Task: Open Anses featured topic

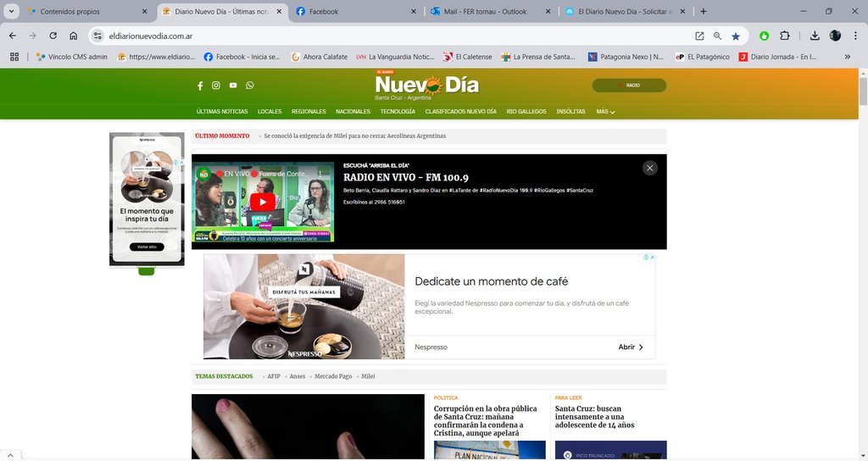Action: (298, 376)
